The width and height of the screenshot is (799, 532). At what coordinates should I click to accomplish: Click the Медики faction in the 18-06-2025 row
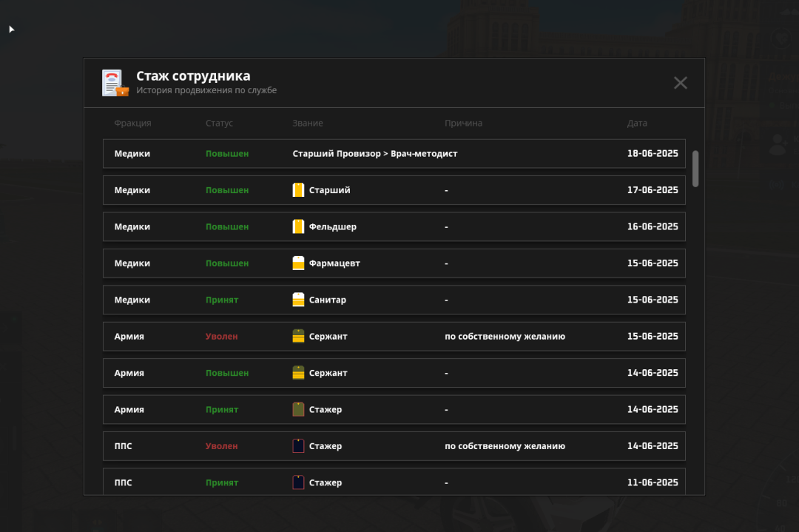click(x=132, y=153)
